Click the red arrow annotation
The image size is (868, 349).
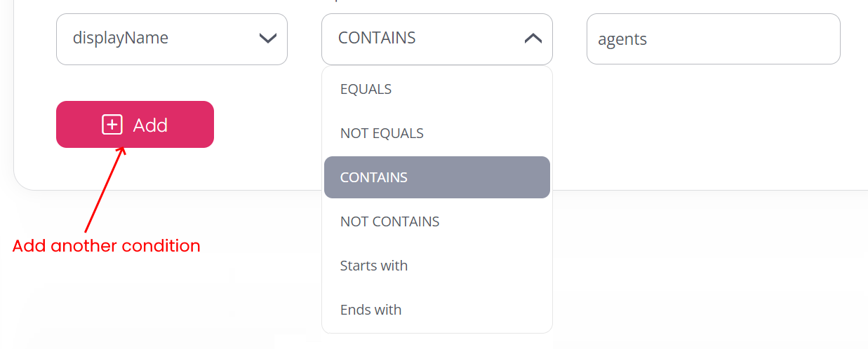click(105, 189)
